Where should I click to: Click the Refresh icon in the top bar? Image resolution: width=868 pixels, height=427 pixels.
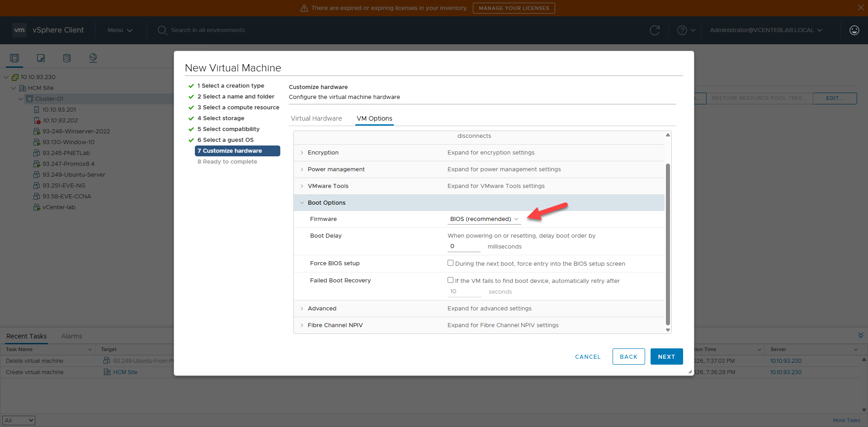click(655, 30)
